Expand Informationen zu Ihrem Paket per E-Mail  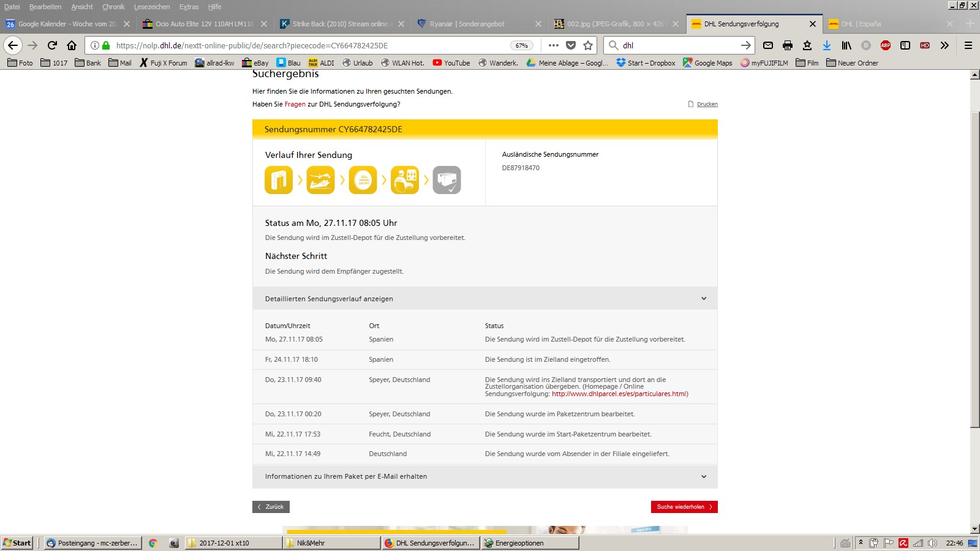[485, 476]
